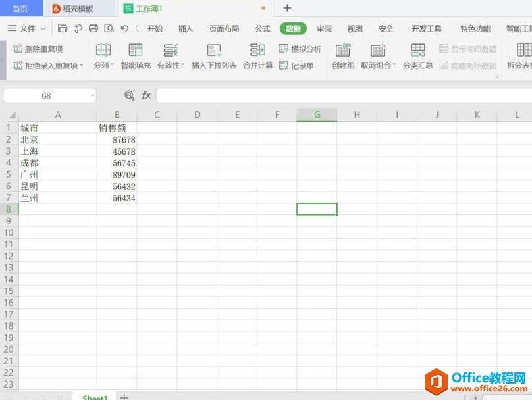Open the 文件 file menu
This screenshot has width=532, height=400.
pos(27,28)
